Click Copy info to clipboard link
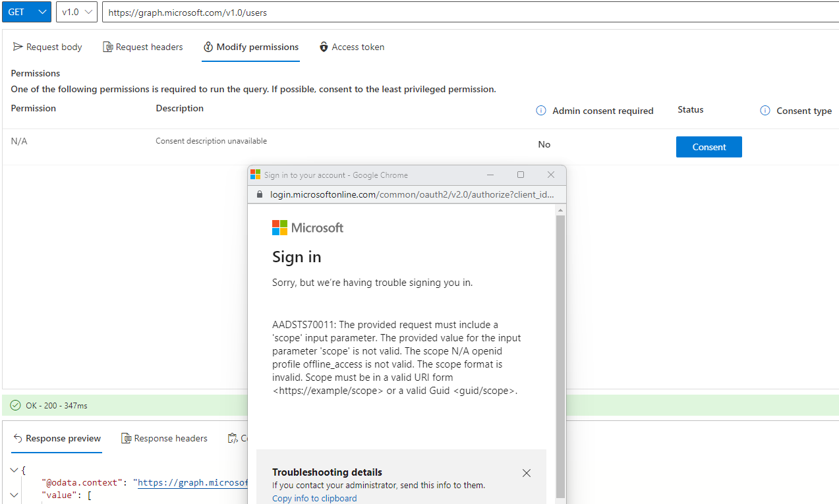 click(x=314, y=498)
